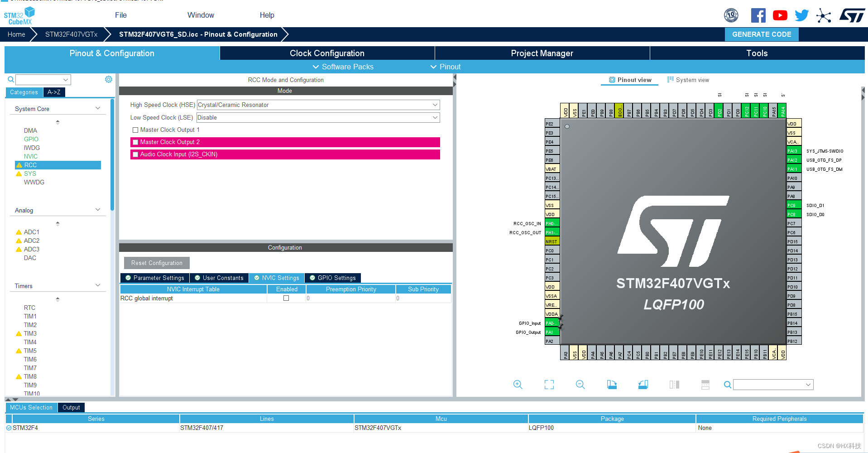Toggle the Audio Clock Input I2S_CKIN checkbox
The width and height of the screenshot is (868, 453).
(135, 154)
